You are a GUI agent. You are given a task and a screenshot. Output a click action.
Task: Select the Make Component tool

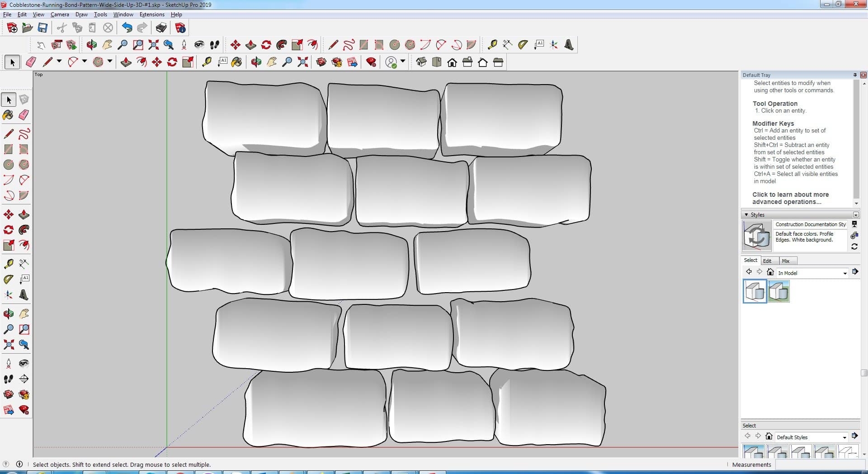(24, 100)
